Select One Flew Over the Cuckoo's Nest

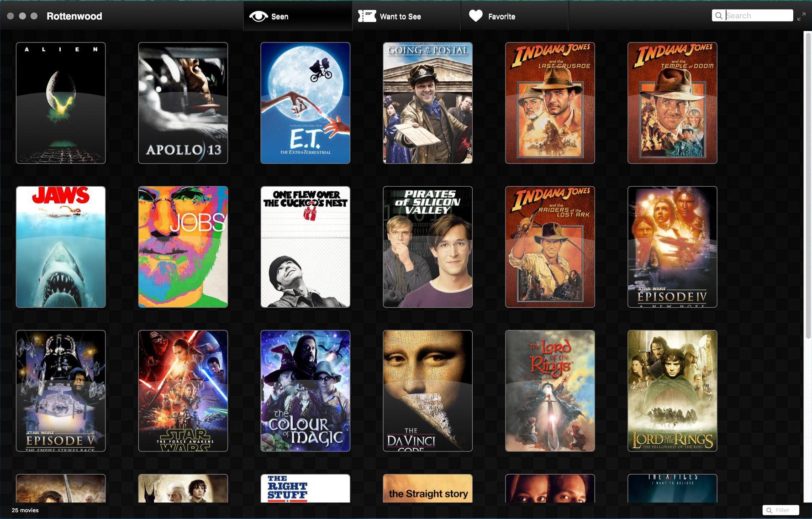(x=306, y=247)
